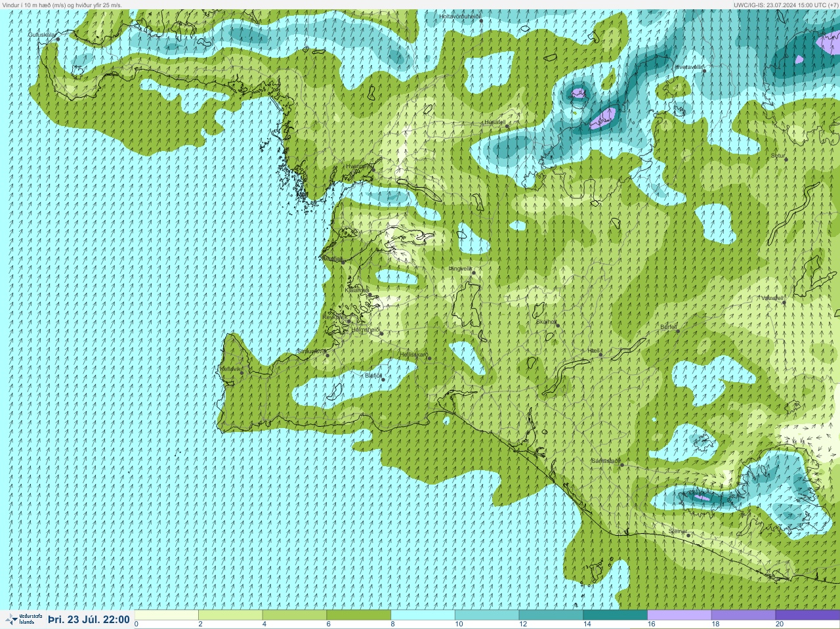Image resolution: width=840 pixels, height=629 pixels.
Task: Click the 2–4 m/s light green legend swatch
Action: pyautogui.click(x=230, y=615)
